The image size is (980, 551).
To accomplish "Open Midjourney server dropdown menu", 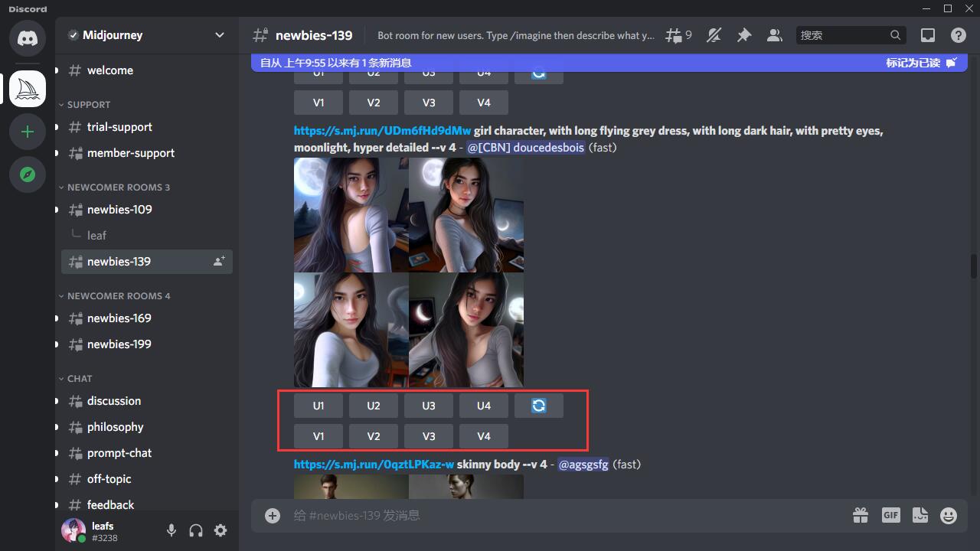I will pos(219,35).
